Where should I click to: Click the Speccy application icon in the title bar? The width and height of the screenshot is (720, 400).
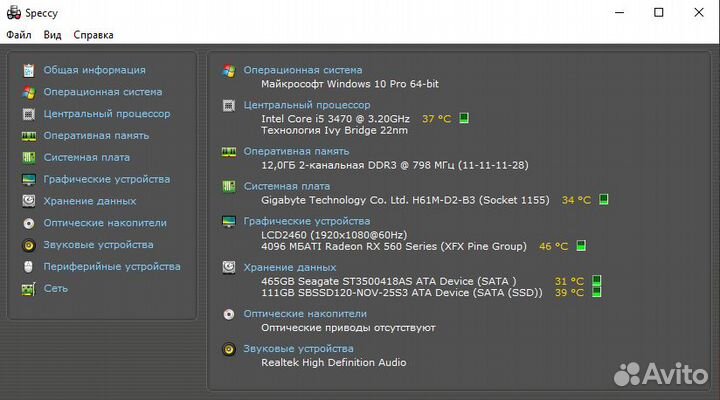point(14,12)
